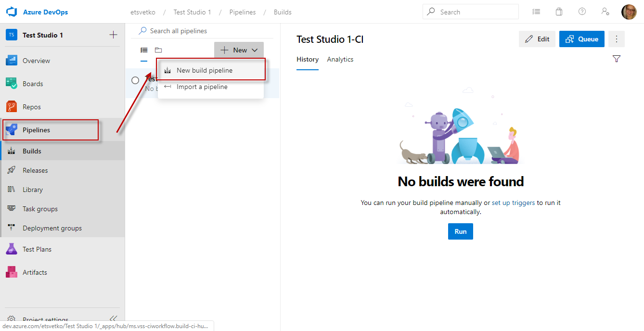644x331 pixels.
Task: Click the Test Studio 1-CI title
Action: (x=330, y=39)
